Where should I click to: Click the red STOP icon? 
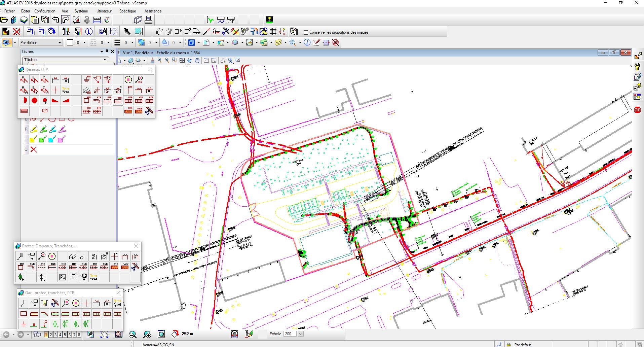[x=637, y=110]
